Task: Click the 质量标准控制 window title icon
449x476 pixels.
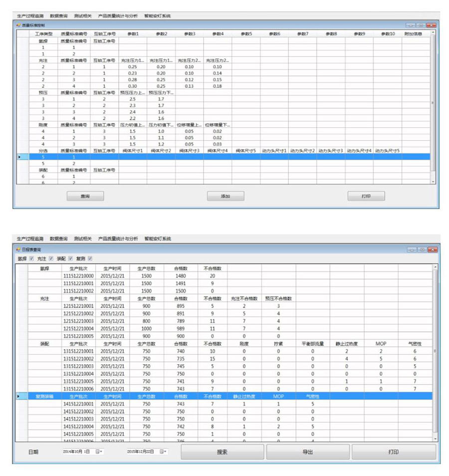Action: [18, 25]
